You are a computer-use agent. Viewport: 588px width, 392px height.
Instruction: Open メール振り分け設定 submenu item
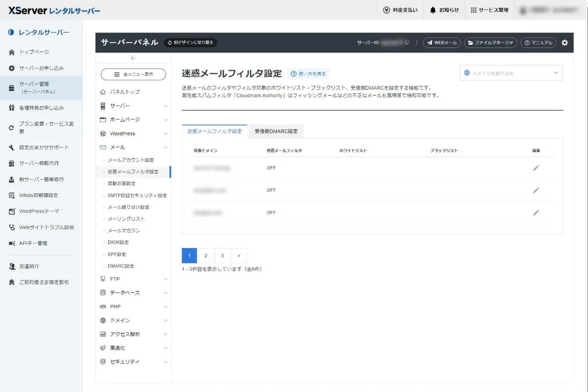128,208
